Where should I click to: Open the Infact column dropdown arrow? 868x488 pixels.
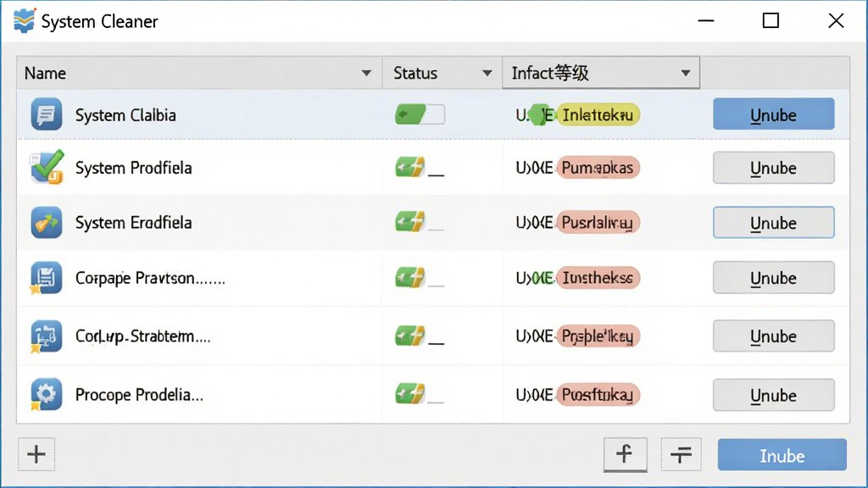tap(685, 73)
